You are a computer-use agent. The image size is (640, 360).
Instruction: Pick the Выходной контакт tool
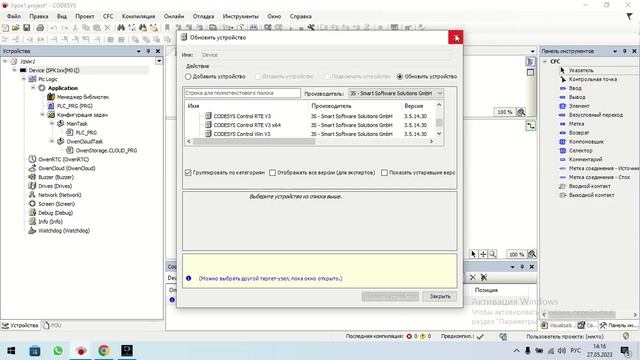click(x=591, y=195)
